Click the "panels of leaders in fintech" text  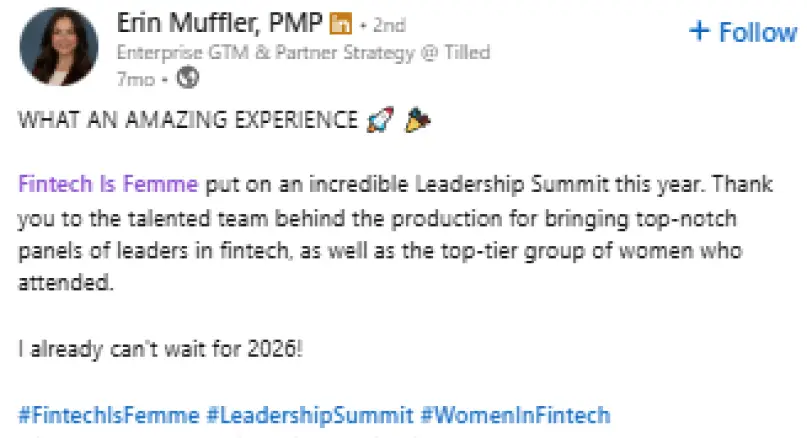pyautogui.click(x=124, y=251)
